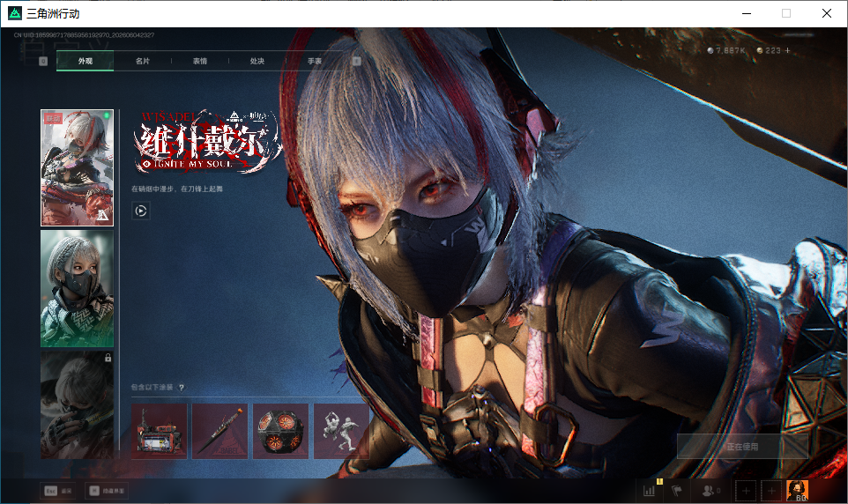The image size is (848, 504).
Task: Select the locked third skin thumbnail
Action: [77, 405]
